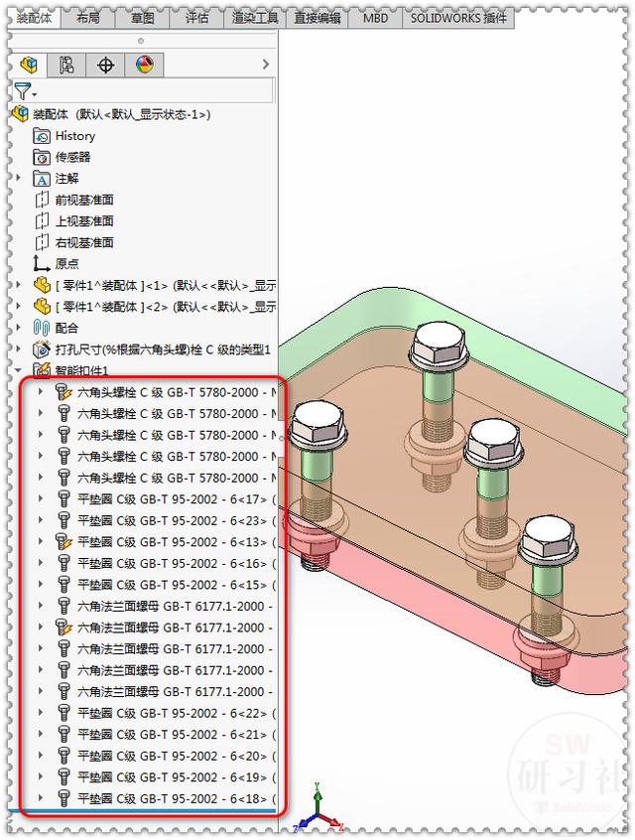Screen dimensions: 635x840
Task: Click the 零件1^装配体 <1> part icon
Action: (x=42, y=285)
